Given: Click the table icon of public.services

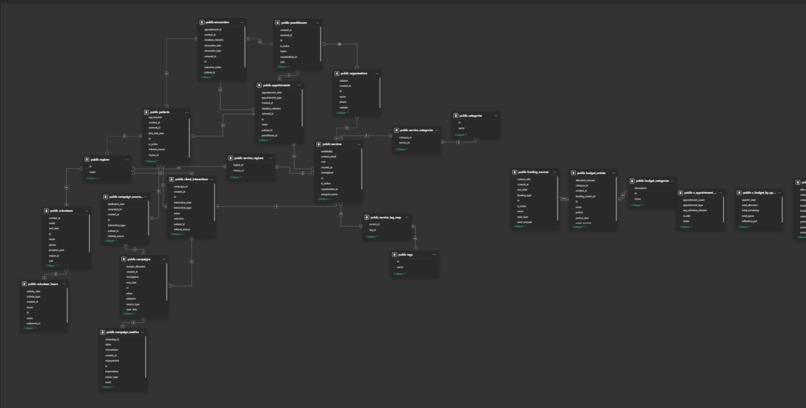Looking at the screenshot, I should (319, 144).
